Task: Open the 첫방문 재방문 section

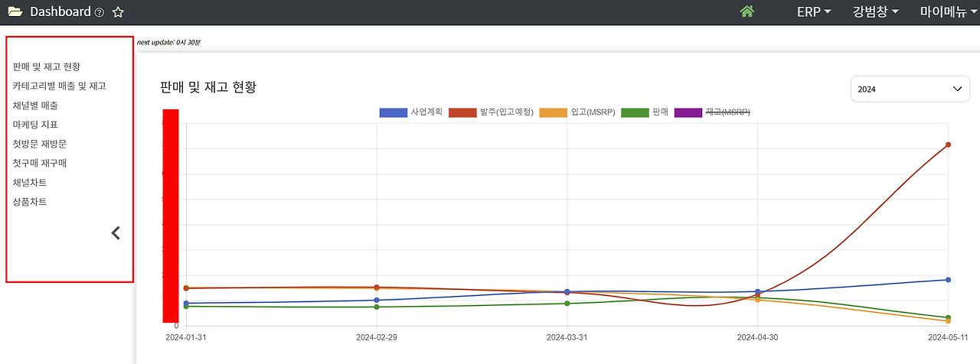Action: point(40,144)
